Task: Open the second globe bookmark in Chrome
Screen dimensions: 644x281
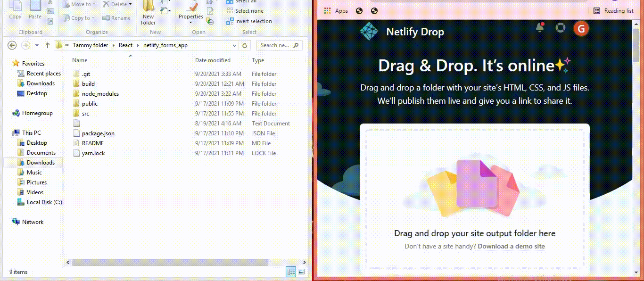Action: point(374,11)
